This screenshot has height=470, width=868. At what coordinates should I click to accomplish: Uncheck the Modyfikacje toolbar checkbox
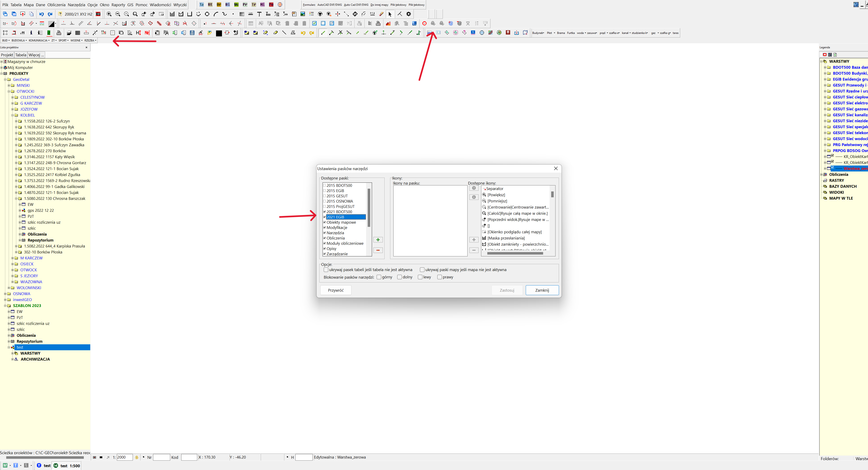coord(324,228)
